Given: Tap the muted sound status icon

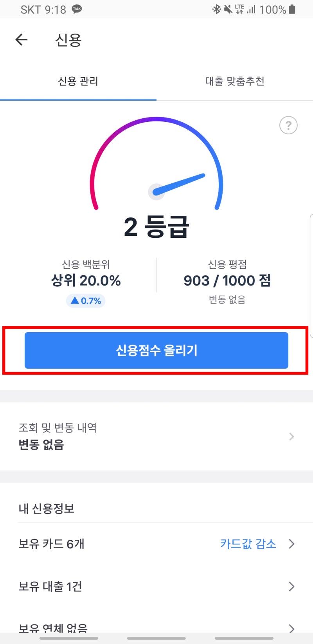Looking at the screenshot, I should (228, 9).
